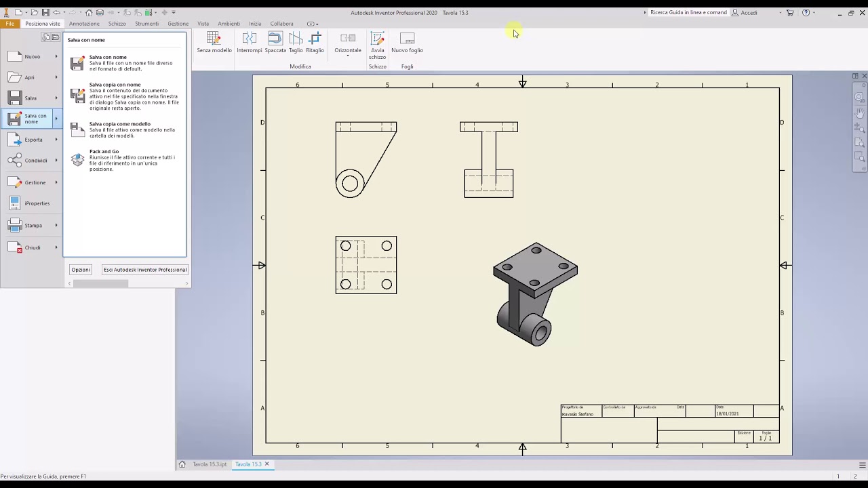The image size is (868, 488).
Task: Open the Help dropdown arrow
Action: coord(814,12)
